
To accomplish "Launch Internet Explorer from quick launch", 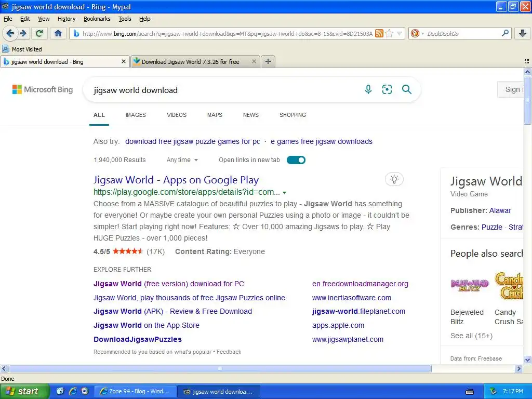I will (72, 391).
